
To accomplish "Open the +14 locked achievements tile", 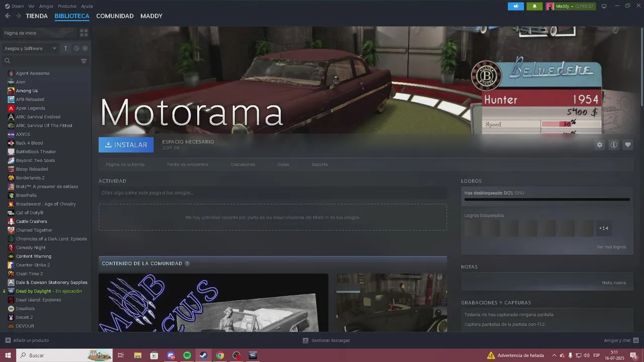I will [x=604, y=228].
